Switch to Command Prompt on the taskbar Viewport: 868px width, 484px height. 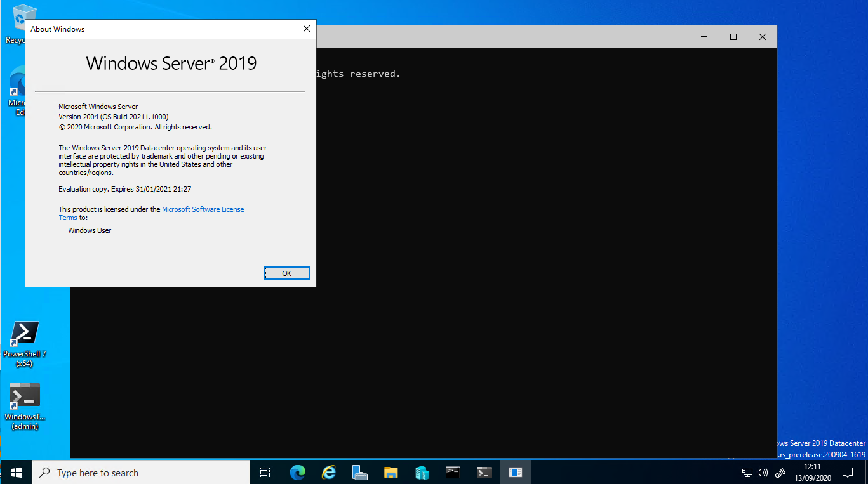pos(453,473)
